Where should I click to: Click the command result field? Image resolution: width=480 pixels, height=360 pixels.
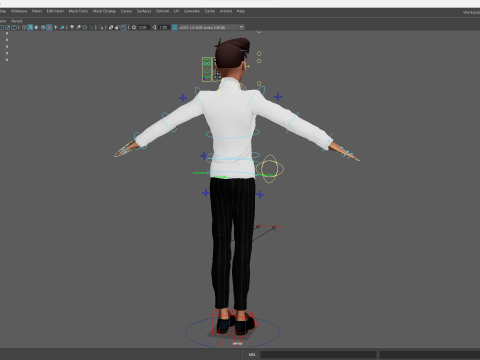click(x=430, y=354)
